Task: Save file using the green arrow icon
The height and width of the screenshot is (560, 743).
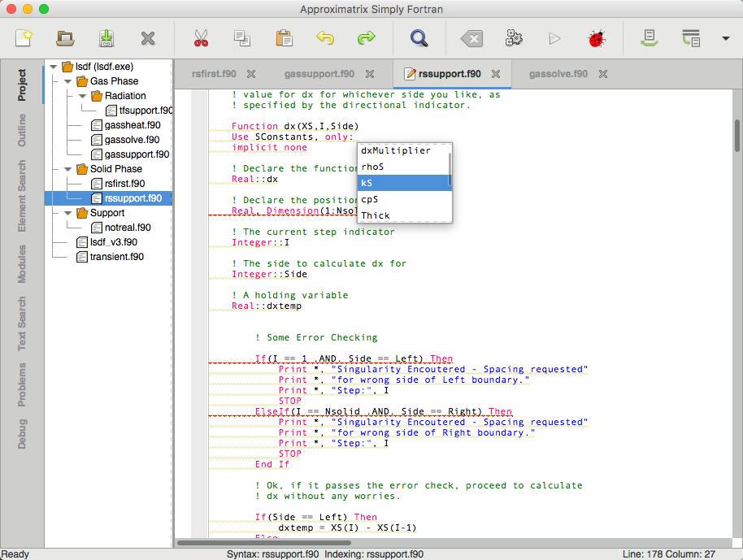Action: (x=106, y=38)
